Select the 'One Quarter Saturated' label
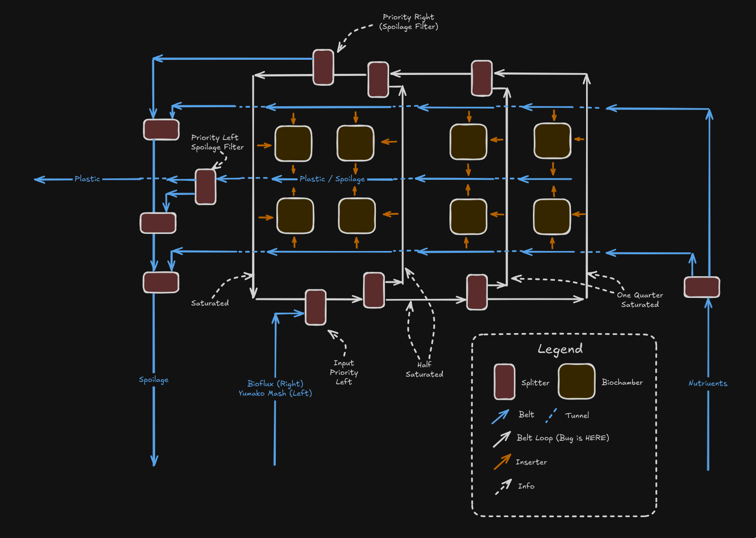This screenshot has width=756, height=538. (640, 300)
